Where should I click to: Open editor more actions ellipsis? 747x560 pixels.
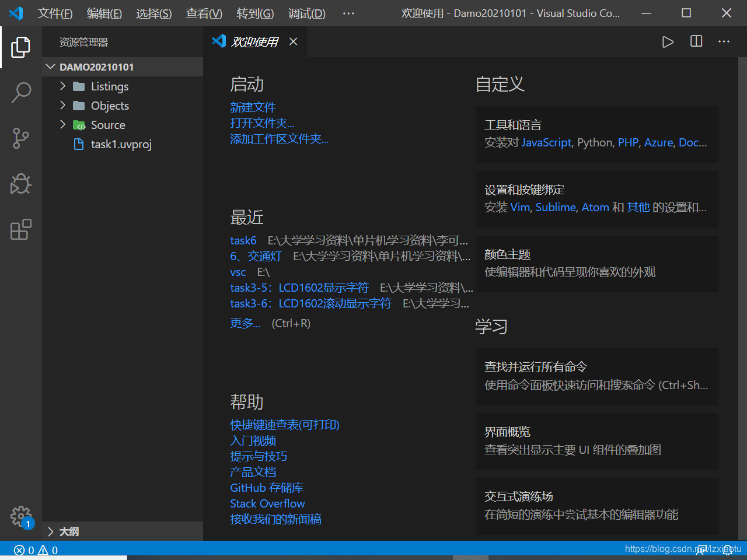pos(724,41)
